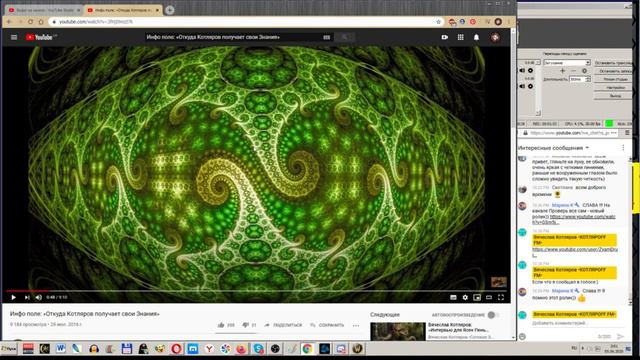Open the Chrome profile avatar in toolbar
This screenshot has height=360, width=640.
[498, 22]
